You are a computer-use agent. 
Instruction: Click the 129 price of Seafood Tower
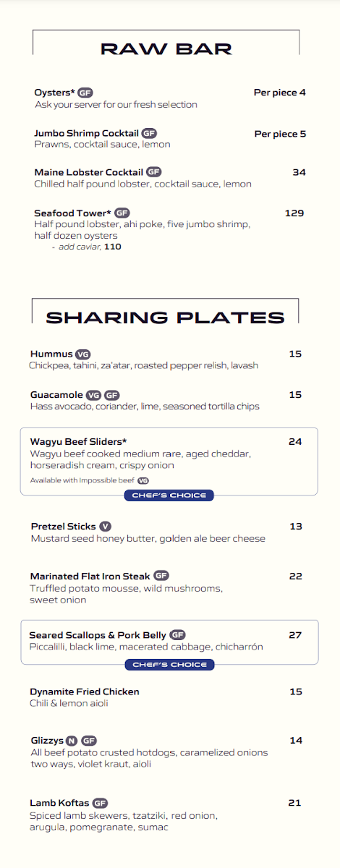pos(294,213)
